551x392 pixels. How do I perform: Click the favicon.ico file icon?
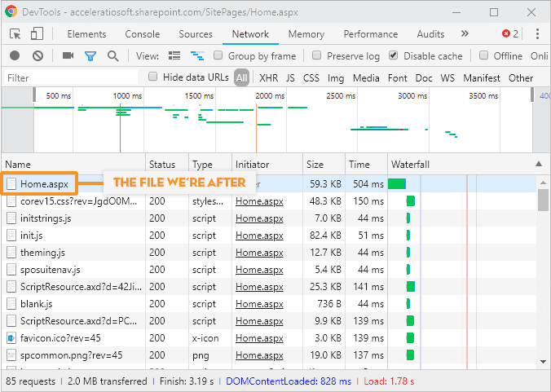tap(11, 338)
